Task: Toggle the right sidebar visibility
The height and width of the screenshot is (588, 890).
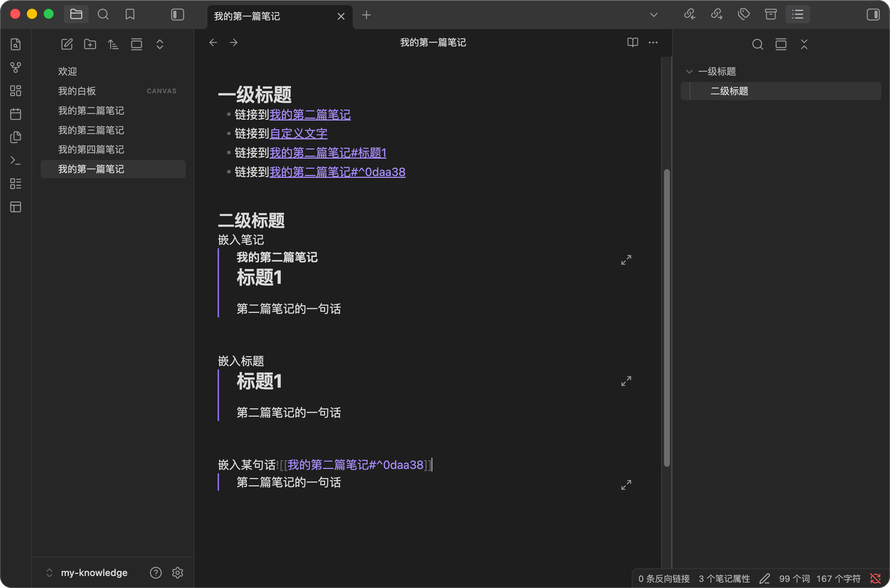Action: (x=872, y=14)
